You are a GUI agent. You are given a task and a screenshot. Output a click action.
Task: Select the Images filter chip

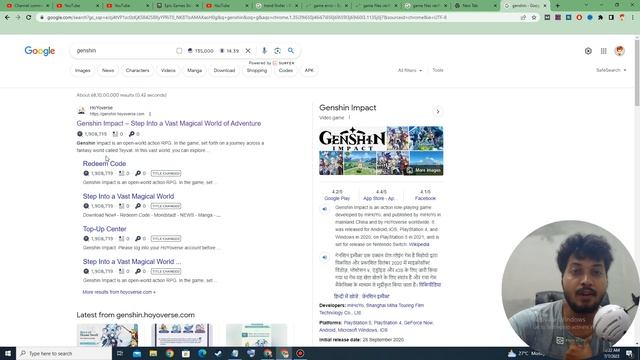pos(82,71)
